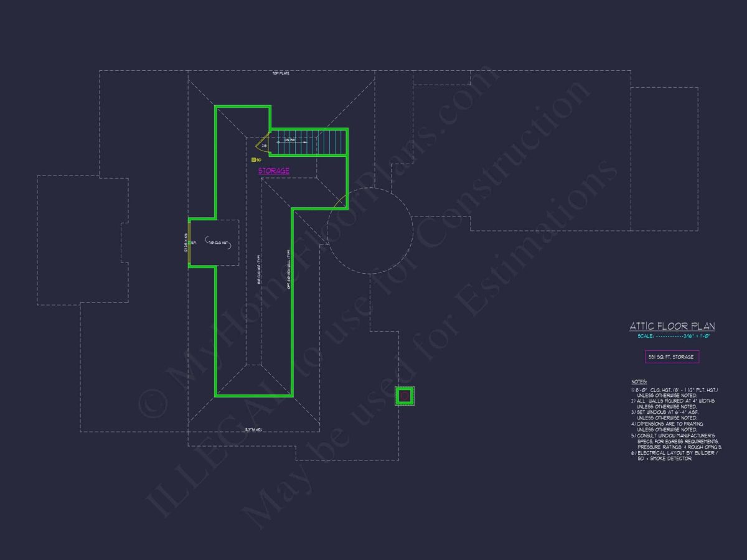Select note 2 about wall widths
The image size is (747, 560).
(x=672, y=403)
